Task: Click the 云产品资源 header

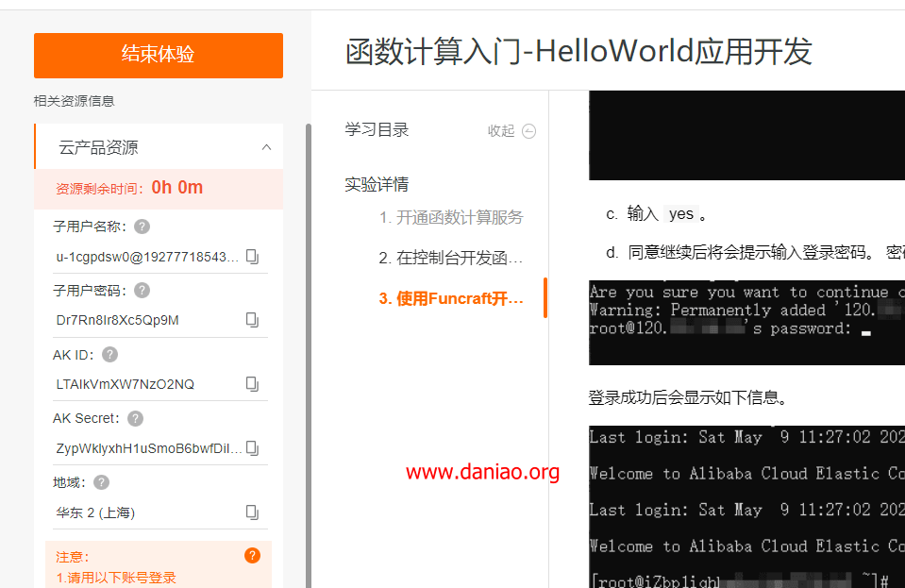Action: [159, 147]
